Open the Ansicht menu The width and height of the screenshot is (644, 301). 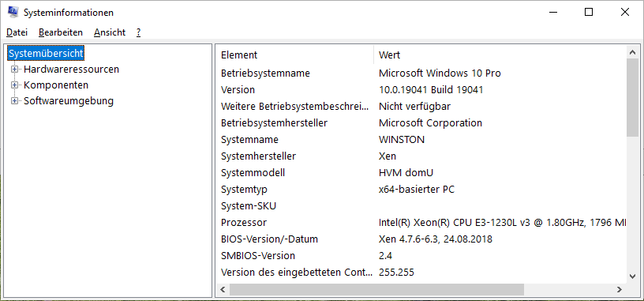click(x=110, y=32)
